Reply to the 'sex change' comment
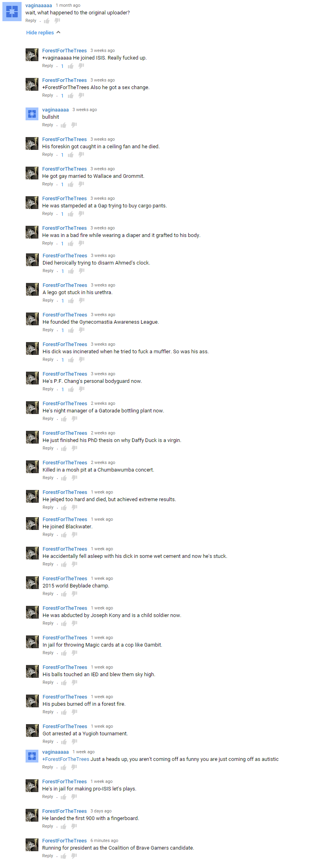This screenshot has height=868, width=309. click(x=48, y=95)
